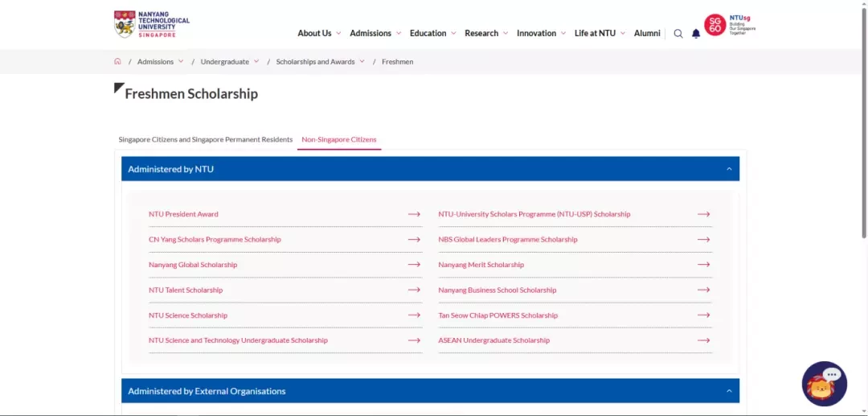Viewport: 868px width, 416px height.
Task: Expand the Life at NTU menu chevron
Action: tap(623, 33)
